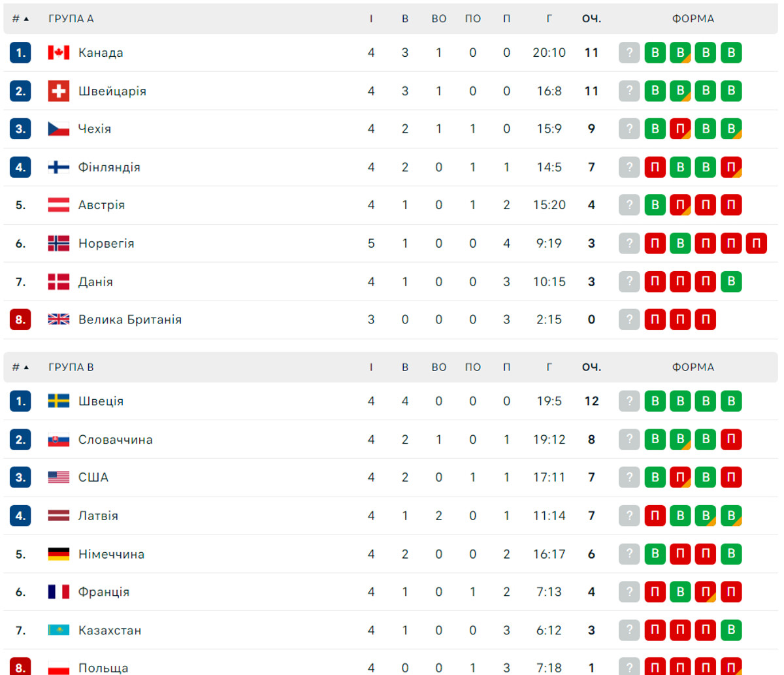Sort Group A by points column ОЧ.
784x675 pixels.
pos(591,19)
